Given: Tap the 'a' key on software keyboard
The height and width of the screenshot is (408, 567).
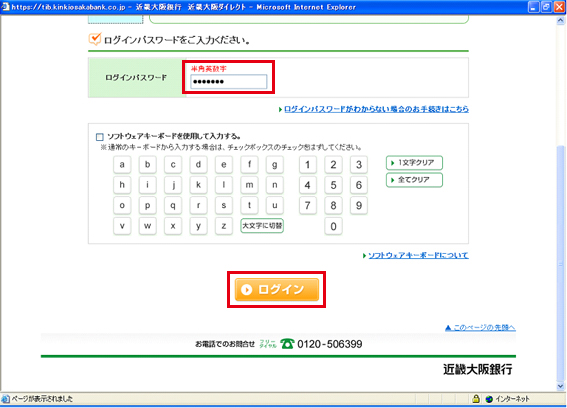Looking at the screenshot, I should 122,165.
